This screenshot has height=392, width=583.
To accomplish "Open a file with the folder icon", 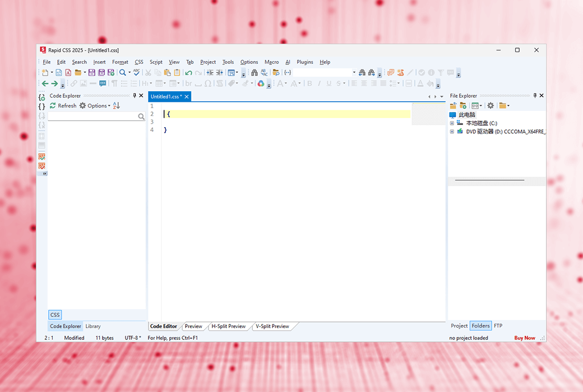I will pyautogui.click(x=78, y=72).
